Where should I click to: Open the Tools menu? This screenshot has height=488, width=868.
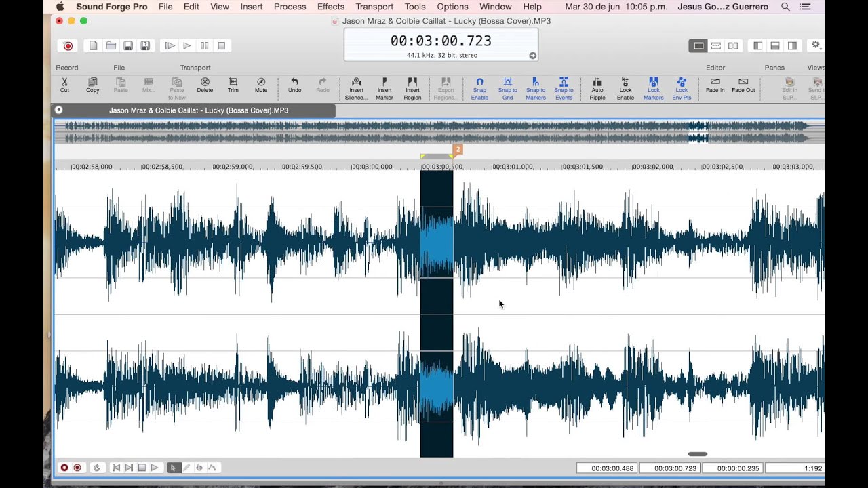point(415,7)
